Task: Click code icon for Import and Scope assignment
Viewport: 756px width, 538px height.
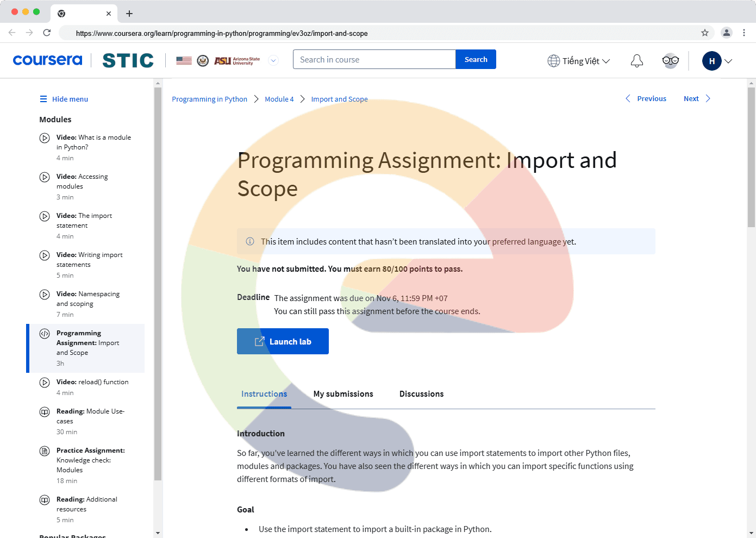Action: pyautogui.click(x=45, y=334)
